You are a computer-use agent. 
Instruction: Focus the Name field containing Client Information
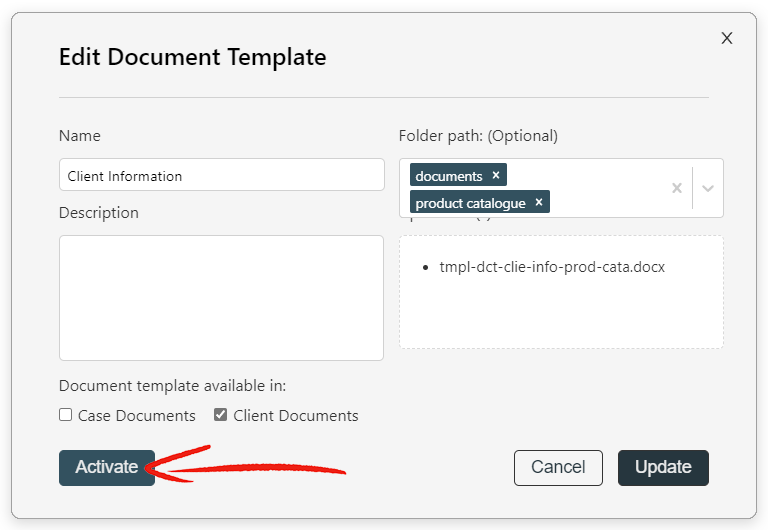[x=222, y=174]
